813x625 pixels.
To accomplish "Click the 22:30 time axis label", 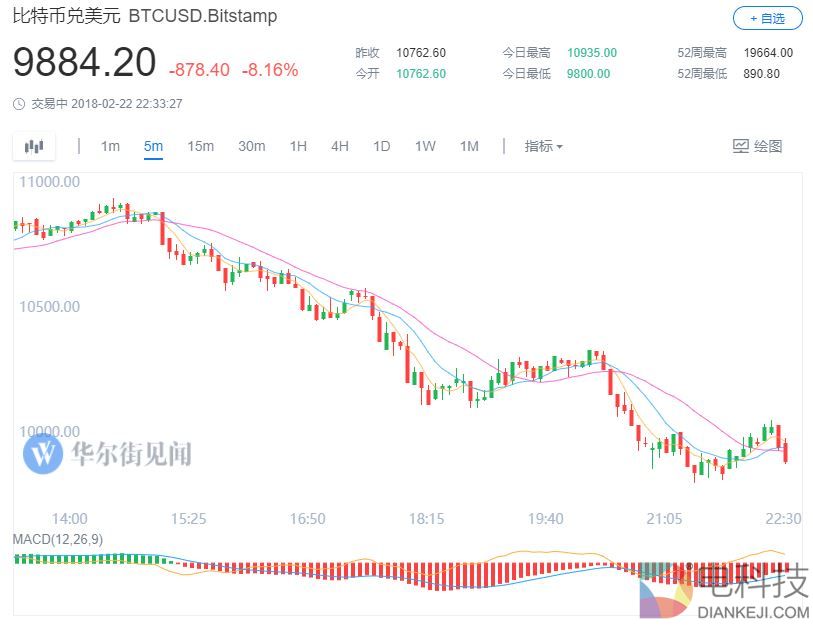I will click(784, 518).
